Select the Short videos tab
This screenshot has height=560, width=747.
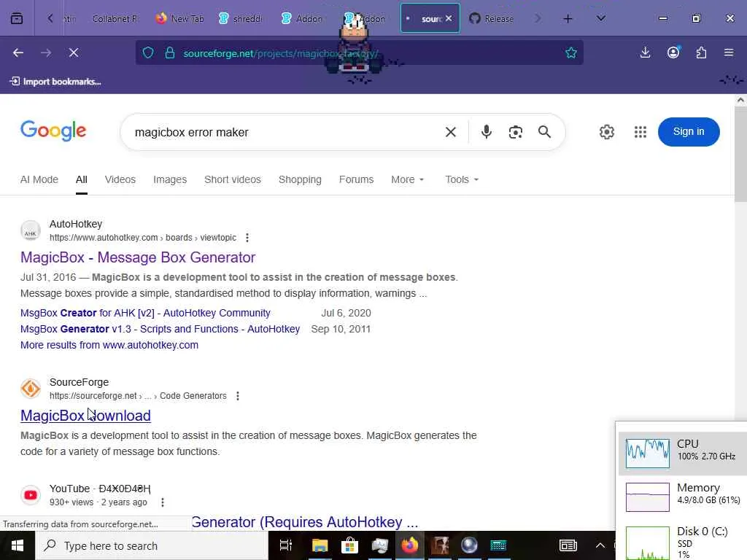(x=233, y=179)
